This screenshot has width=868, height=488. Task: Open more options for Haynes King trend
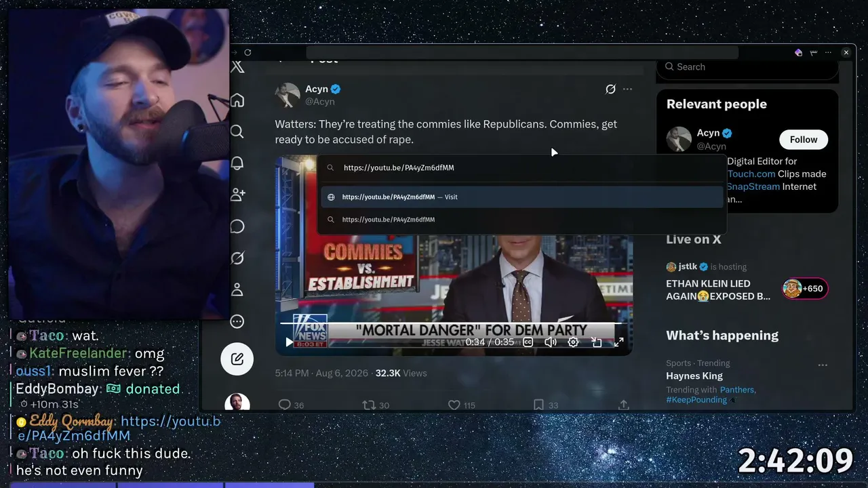pyautogui.click(x=823, y=365)
